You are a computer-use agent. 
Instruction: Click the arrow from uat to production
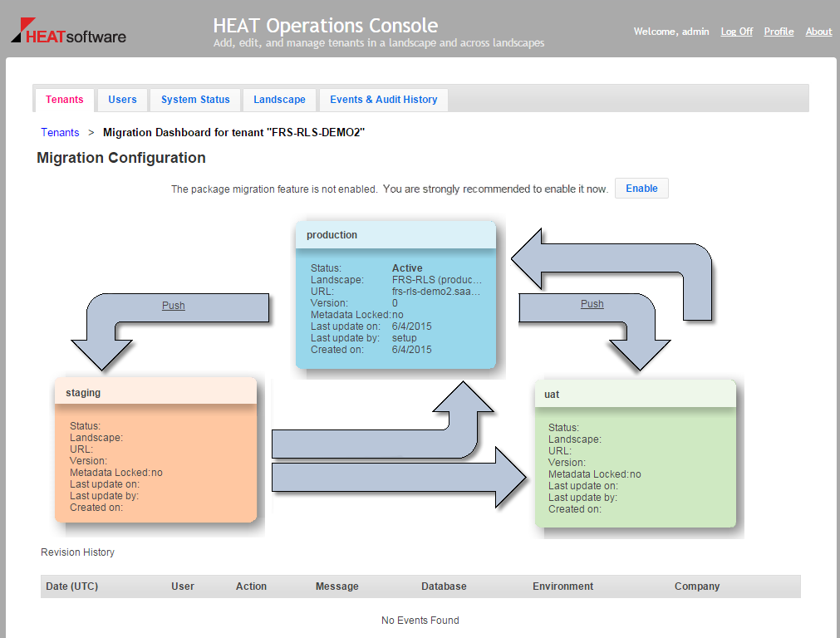(x=612, y=274)
